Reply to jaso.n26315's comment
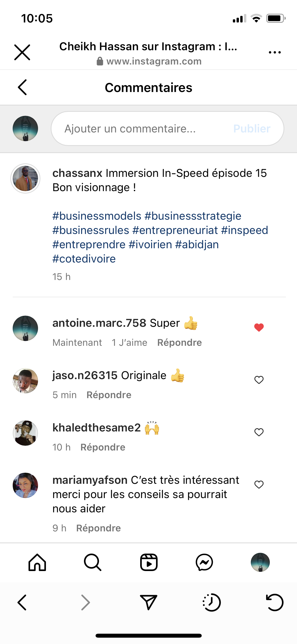This screenshot has width=297, height=644. [109, 395]
